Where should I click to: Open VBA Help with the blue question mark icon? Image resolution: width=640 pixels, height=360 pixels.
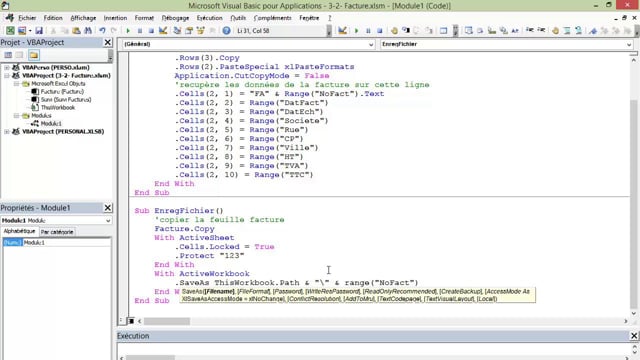227,31
